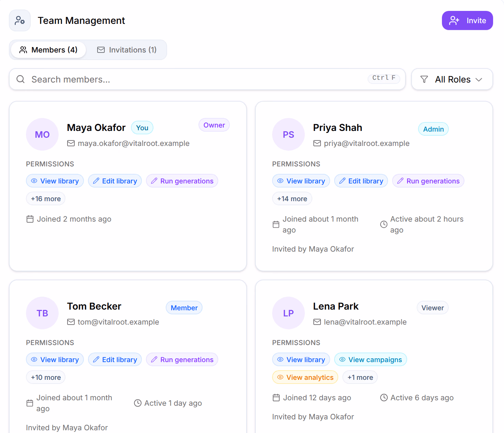This screenshot has width=504, height=433.
Task: Click Priya Shah's Run generations chip
Action: point(428,181)
